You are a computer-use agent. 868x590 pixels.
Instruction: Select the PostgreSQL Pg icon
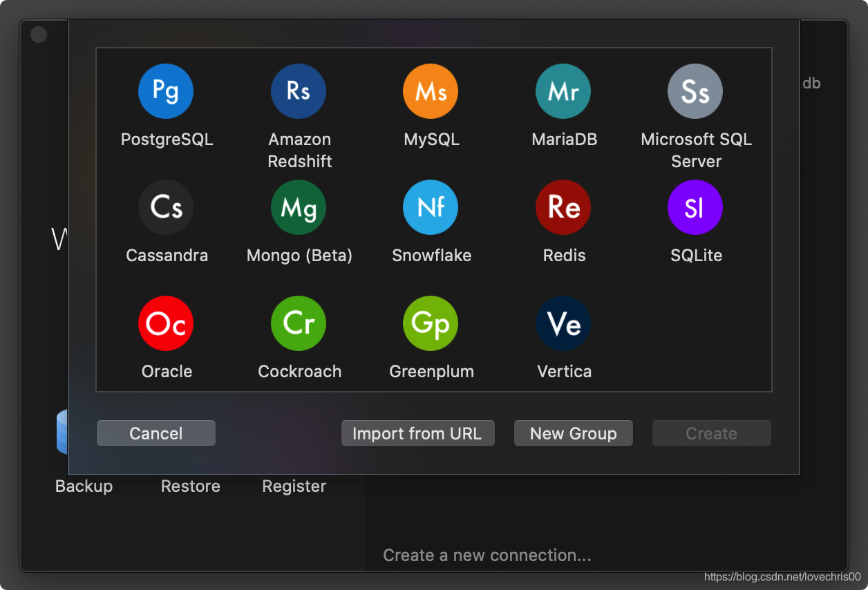click(x=166, y=91)
